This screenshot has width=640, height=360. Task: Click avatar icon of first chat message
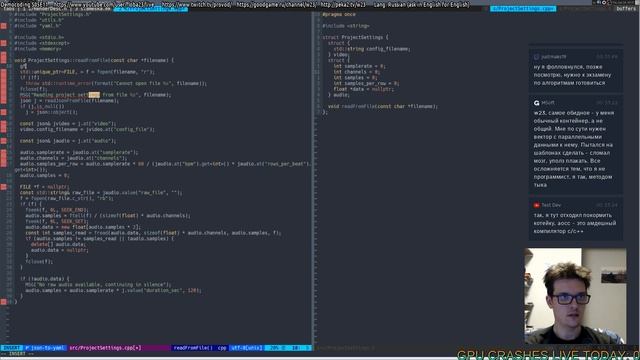pyautogui.click(x=536, y=57)
